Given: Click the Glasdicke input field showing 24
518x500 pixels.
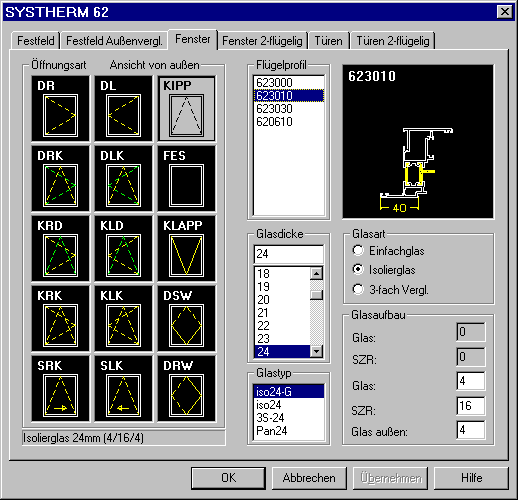Looking at the screenshot, I should tap(289, 254).
